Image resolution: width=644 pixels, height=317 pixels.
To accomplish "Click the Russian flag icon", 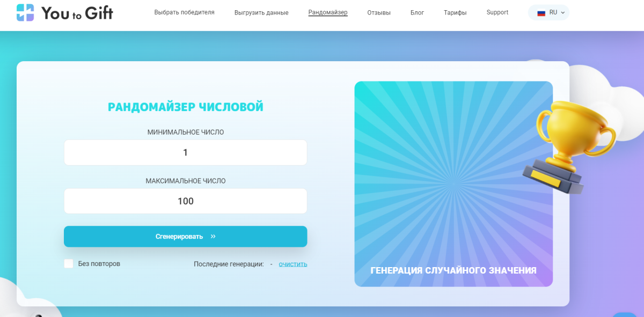I will [540, 12].
